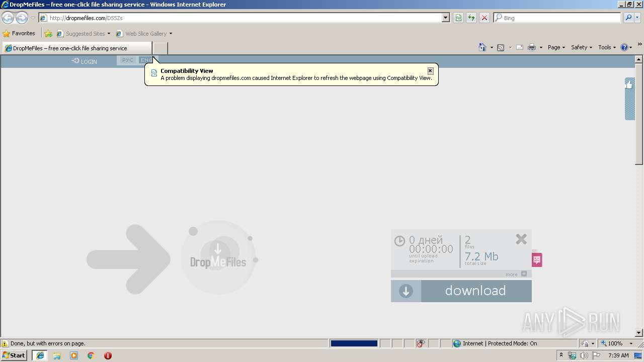Click the Action Center flag icon
644x362 pixels.
point(596,355)
